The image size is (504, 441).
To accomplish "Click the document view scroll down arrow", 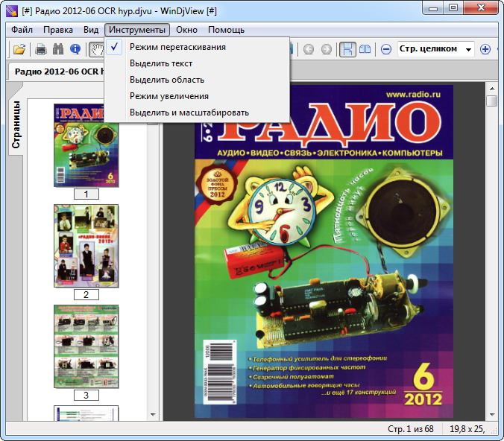I will pyautogui.click(x=492, y=415).
